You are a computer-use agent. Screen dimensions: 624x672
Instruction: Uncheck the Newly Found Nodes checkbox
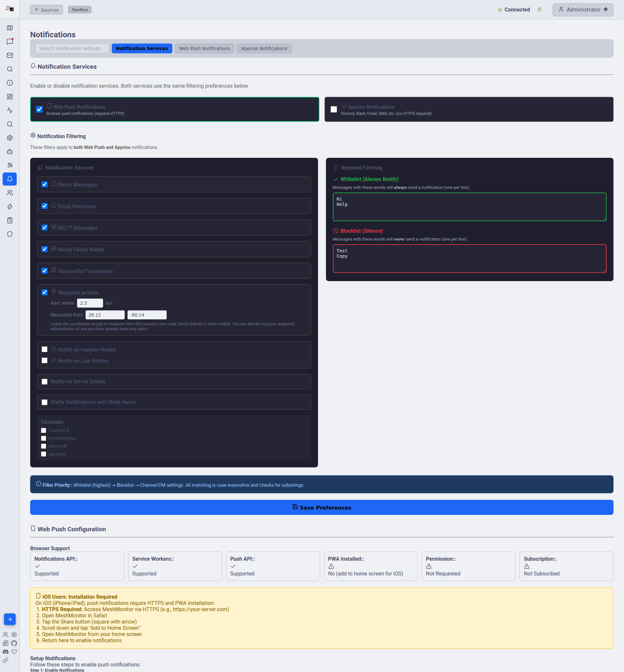click(45, 249)
